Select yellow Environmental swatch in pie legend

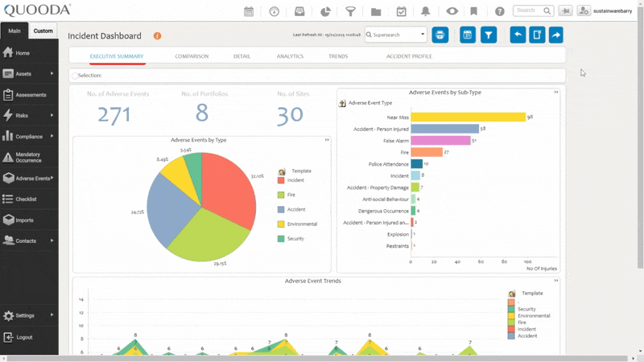[281, 224]
